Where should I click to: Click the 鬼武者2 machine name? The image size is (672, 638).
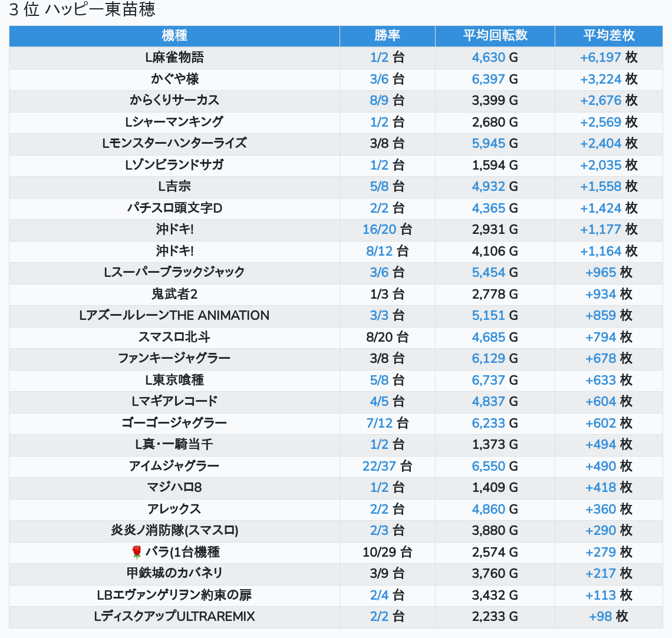(174, 294)
